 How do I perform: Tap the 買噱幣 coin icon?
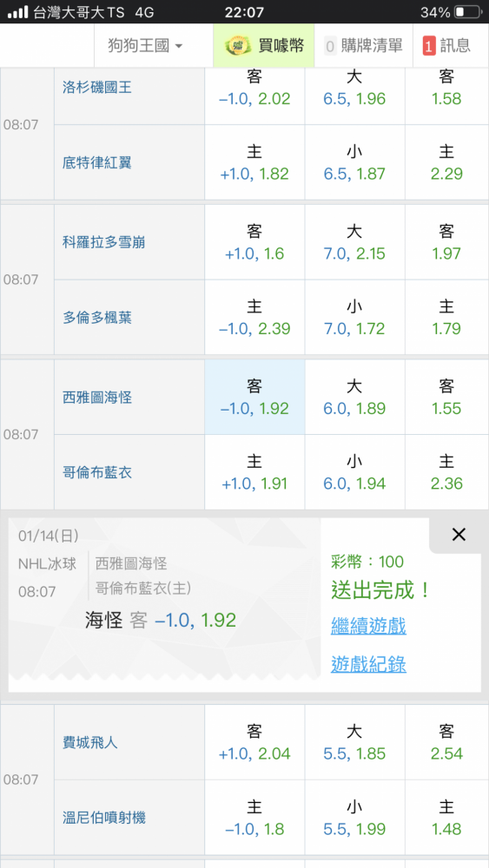238,46
